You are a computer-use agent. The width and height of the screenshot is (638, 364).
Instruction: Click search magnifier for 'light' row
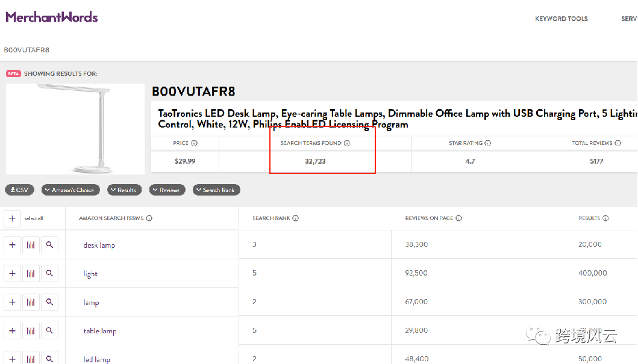[x=49, y=273]
